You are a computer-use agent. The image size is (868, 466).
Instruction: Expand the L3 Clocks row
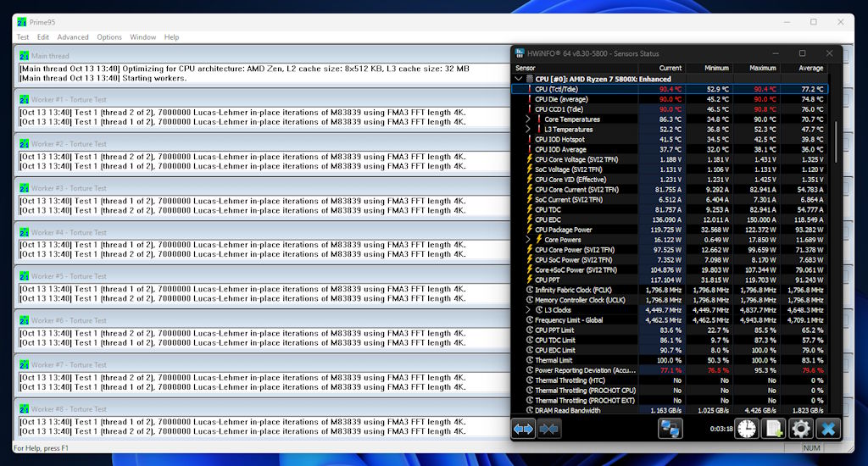pyautogui.click(x=528, y=310)
